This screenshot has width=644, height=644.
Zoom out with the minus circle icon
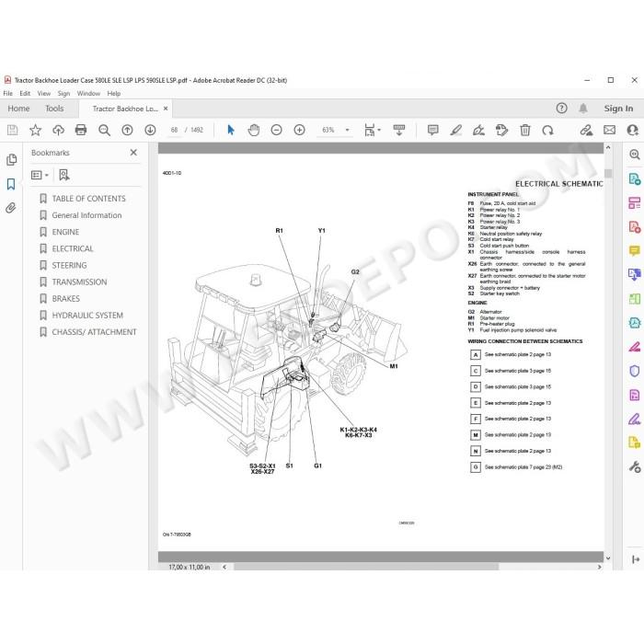(x=276, y=131)
